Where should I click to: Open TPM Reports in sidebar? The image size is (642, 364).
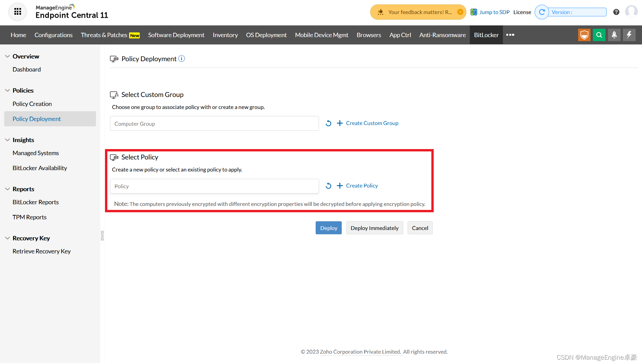click(x=29, y=217)
